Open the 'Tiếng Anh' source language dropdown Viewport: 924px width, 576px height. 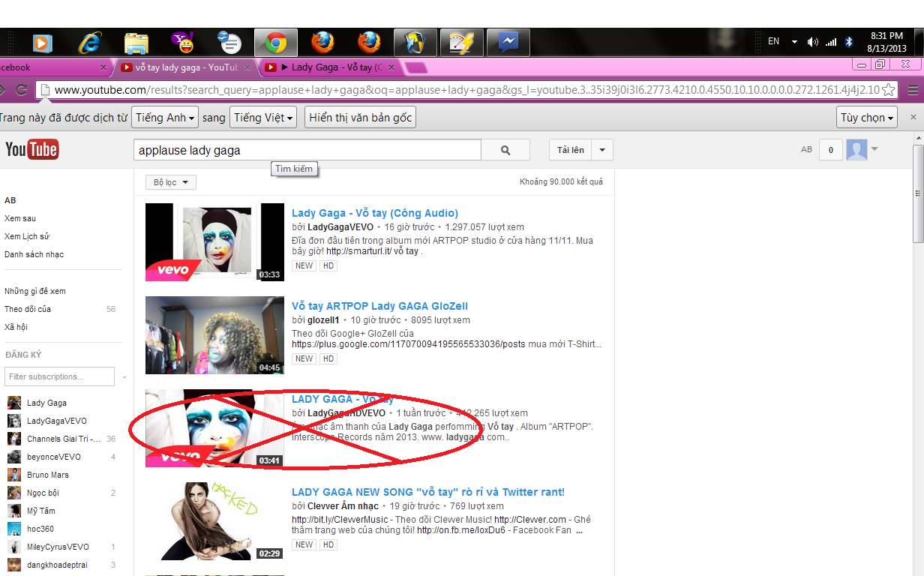[x=166, y=118]
